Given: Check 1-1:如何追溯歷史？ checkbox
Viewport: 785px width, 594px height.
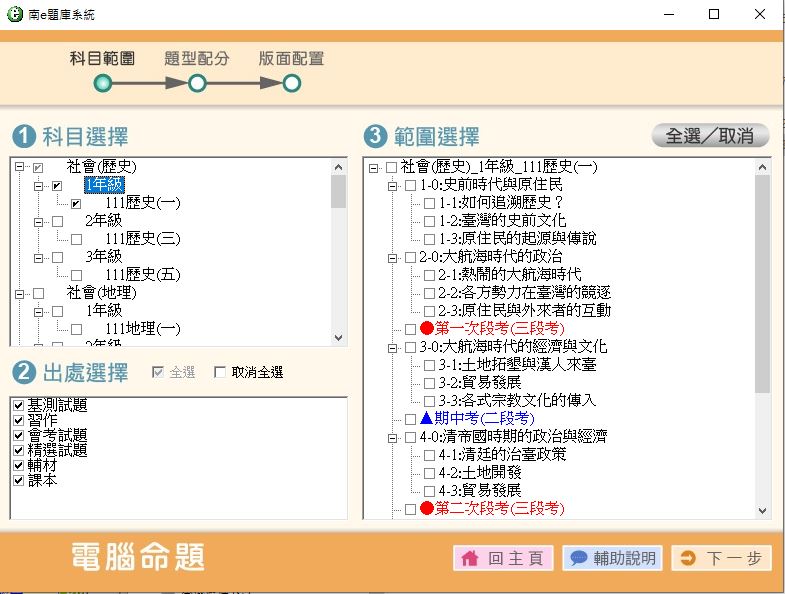Looking at the screenshot, I should coord(429,203).
